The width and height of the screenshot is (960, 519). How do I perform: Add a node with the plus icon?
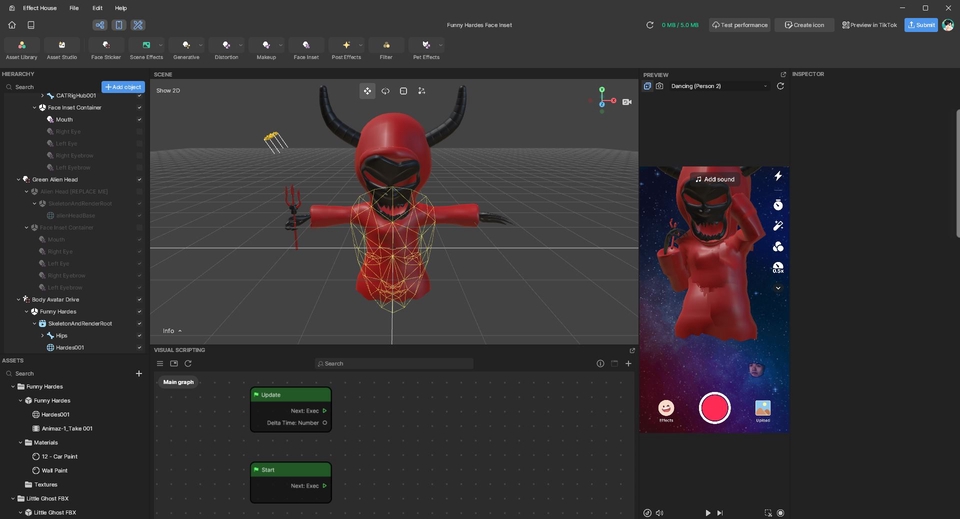click(x=628, y=364)
